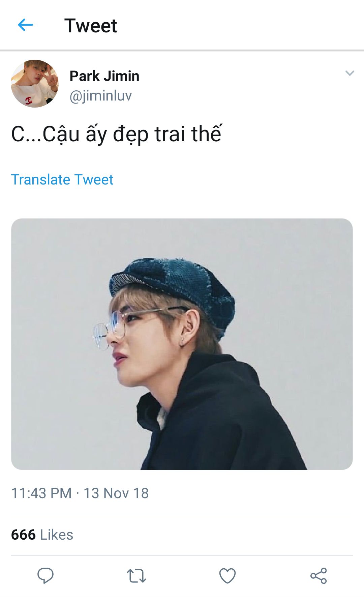Viewport: 364px width, 599px height.
Task: Click the Tweet header title
Action: point(91,26)
